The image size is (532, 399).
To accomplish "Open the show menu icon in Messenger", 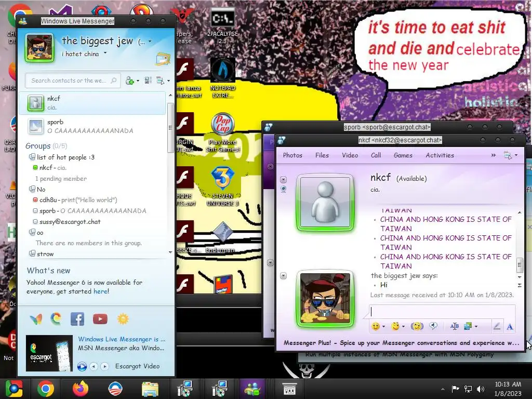I will point(161,81).
